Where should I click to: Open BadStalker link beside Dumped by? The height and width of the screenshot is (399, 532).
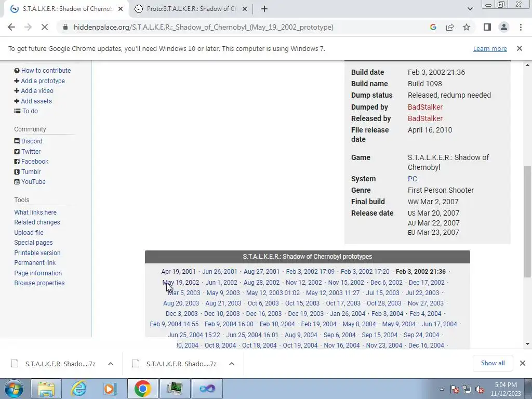click(425, 107)
